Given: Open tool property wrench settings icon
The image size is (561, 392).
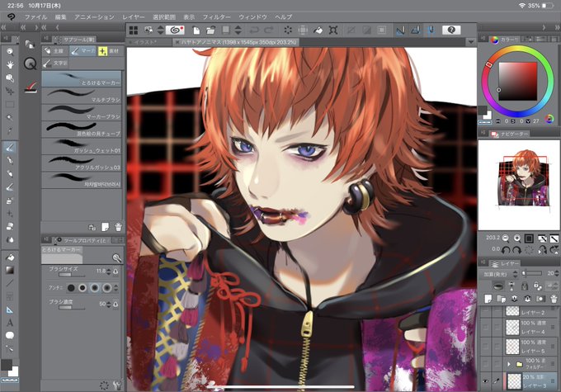Looking at the screenshot, I should click(116, 385).
